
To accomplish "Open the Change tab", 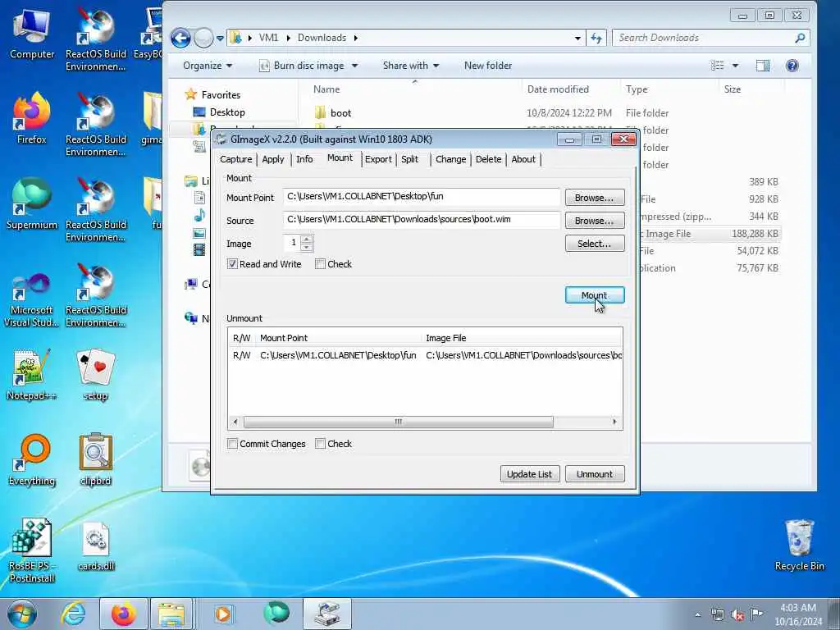I will [451, 159].
